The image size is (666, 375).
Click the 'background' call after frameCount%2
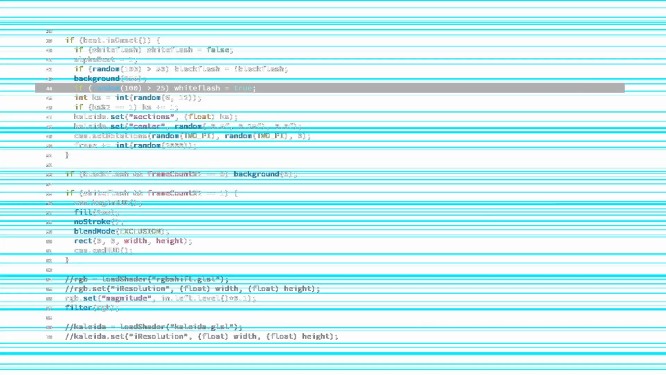point(256,174)
